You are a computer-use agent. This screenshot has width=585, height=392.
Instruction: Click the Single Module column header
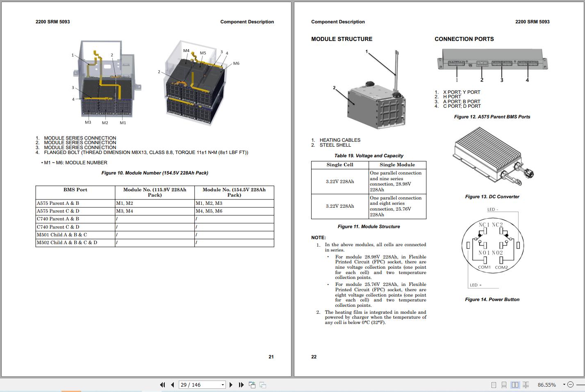[x=397, y=165]
